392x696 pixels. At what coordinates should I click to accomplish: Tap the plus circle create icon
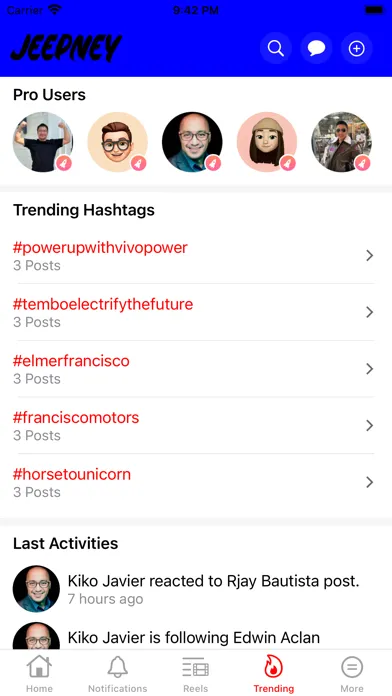(x=356, y=48)
